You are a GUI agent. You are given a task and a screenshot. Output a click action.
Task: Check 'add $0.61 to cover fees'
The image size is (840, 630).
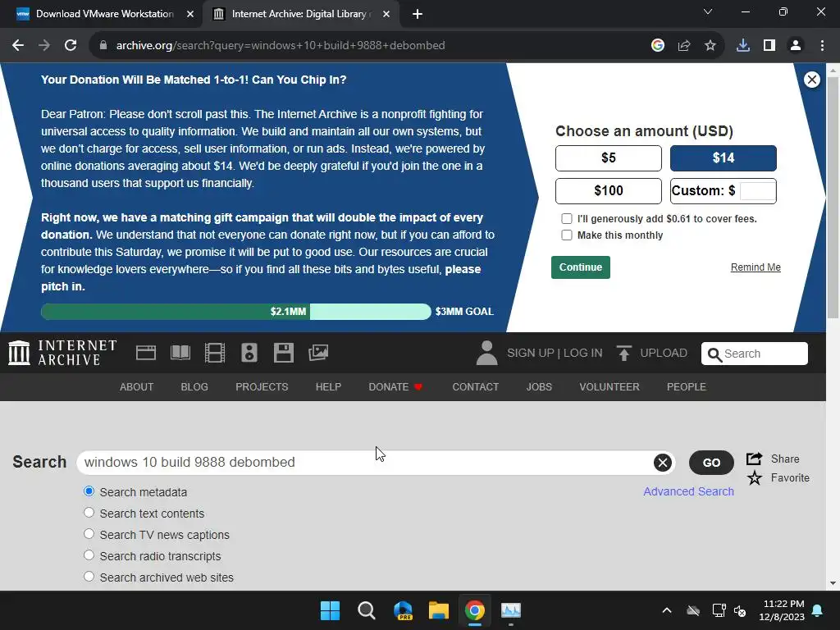[566, 218]
